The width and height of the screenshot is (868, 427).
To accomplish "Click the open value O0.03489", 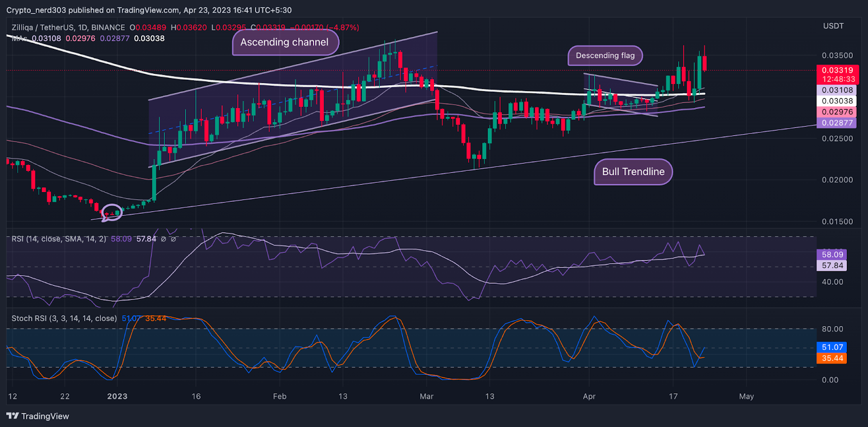I will pos(148,28).
